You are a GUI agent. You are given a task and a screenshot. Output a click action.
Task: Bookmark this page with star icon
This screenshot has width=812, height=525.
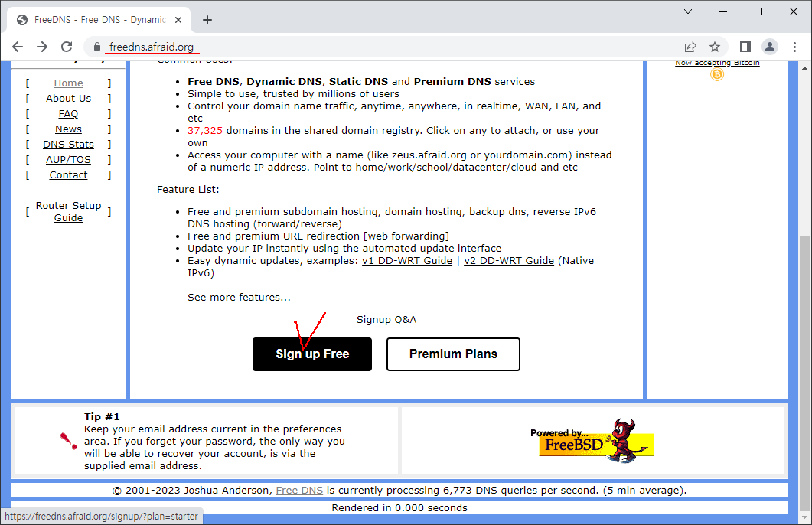point(715,47)
